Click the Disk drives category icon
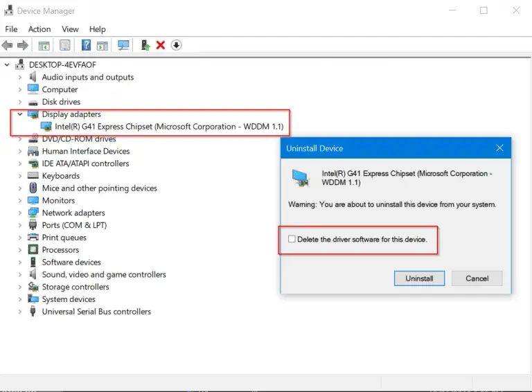 tap(33, 102)
